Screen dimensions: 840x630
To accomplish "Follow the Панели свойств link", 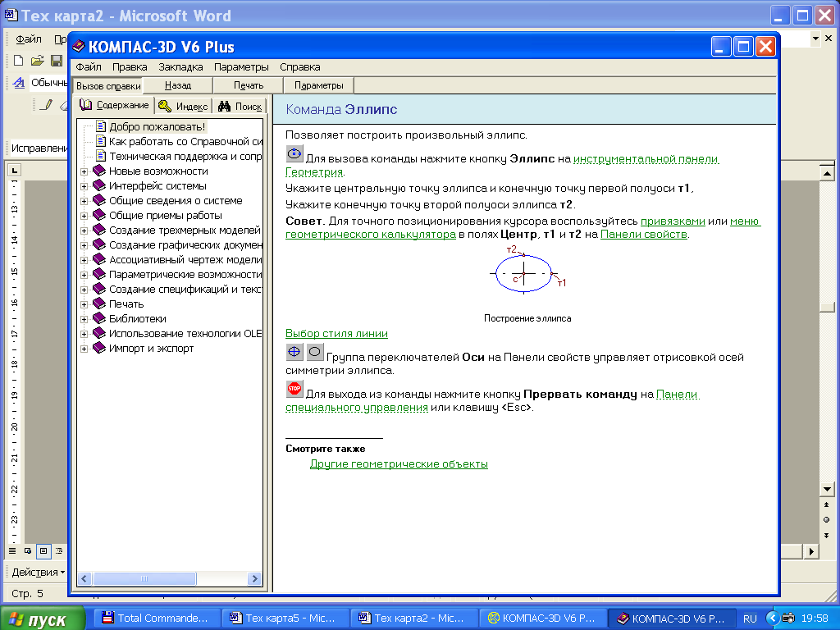I will coord(644,234).
